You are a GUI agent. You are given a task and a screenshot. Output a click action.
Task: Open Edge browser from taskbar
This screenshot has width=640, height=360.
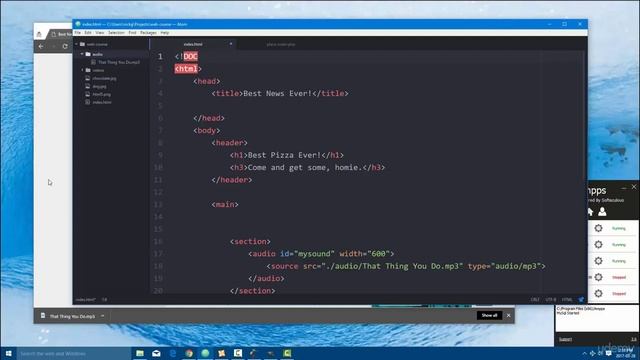173,353
